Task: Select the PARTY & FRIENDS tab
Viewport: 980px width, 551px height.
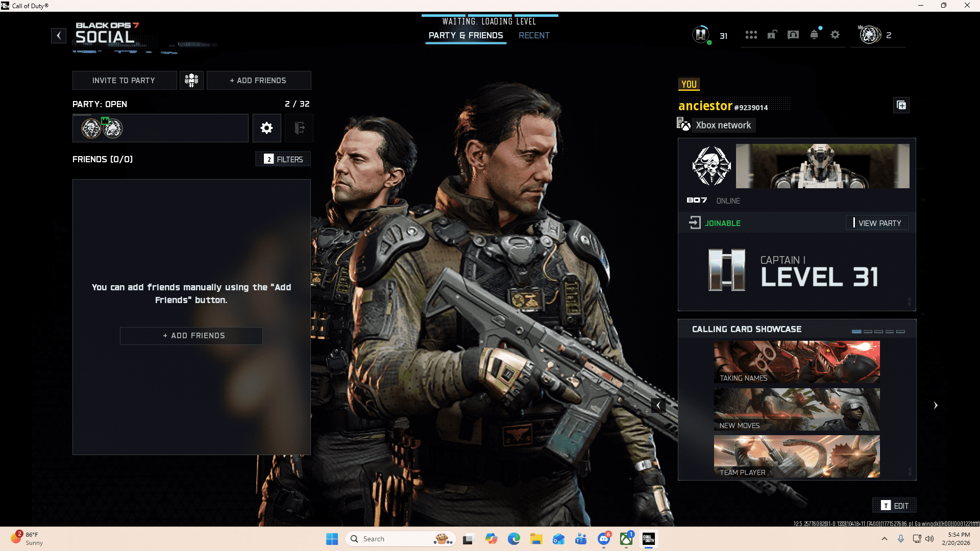Action: 465,35
